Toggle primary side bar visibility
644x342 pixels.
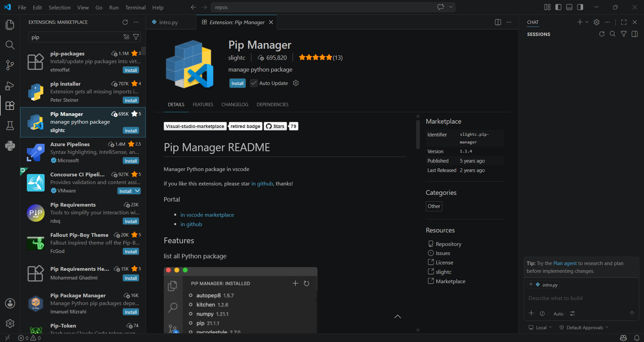(558, 7)
